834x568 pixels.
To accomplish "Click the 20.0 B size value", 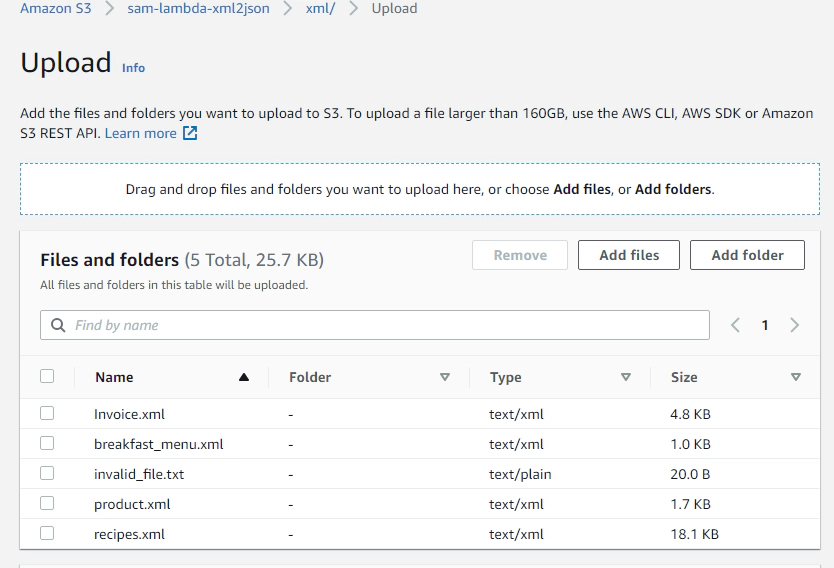I will (690, 474).
